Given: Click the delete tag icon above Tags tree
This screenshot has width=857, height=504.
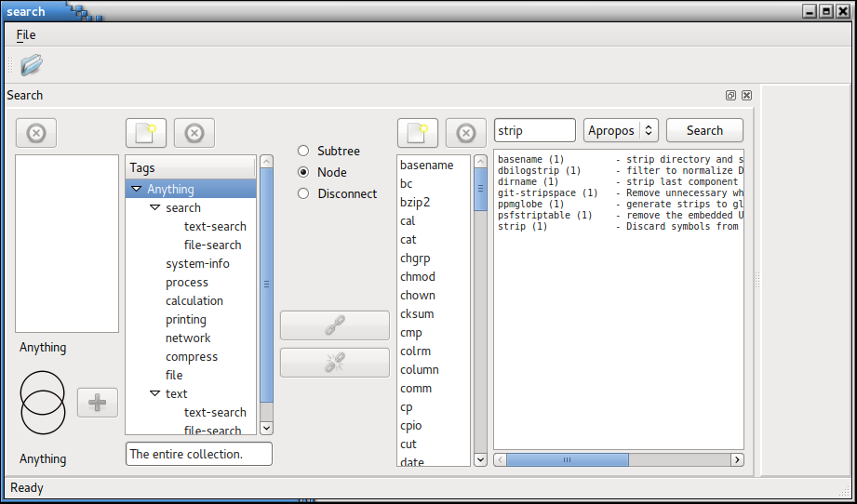Looking at the screenshot, I should (x=194, y=133).
